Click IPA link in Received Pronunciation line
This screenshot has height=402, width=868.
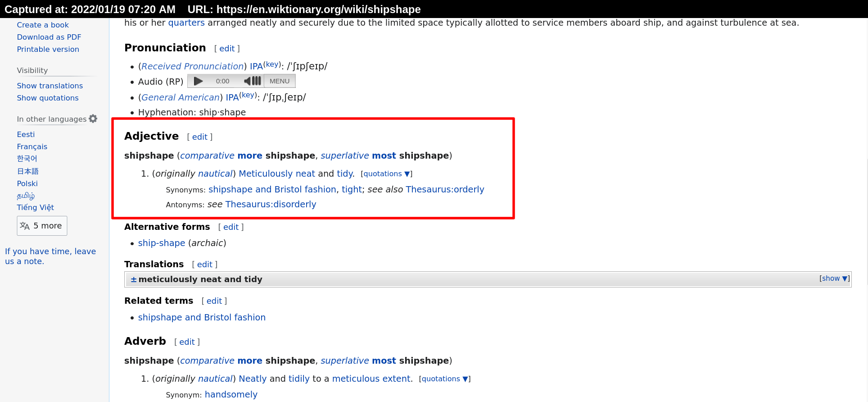pos(256,66)
